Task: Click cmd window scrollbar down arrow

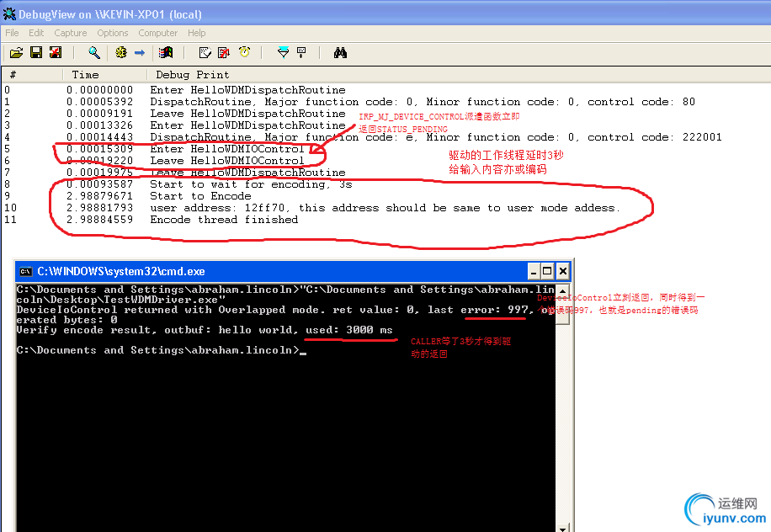Action: click(563, 528)
